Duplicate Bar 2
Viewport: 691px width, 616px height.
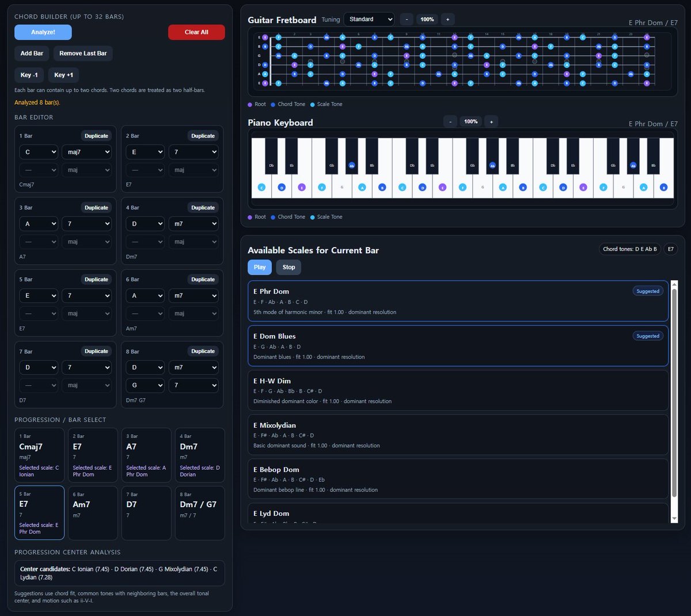tap(203, 136)
